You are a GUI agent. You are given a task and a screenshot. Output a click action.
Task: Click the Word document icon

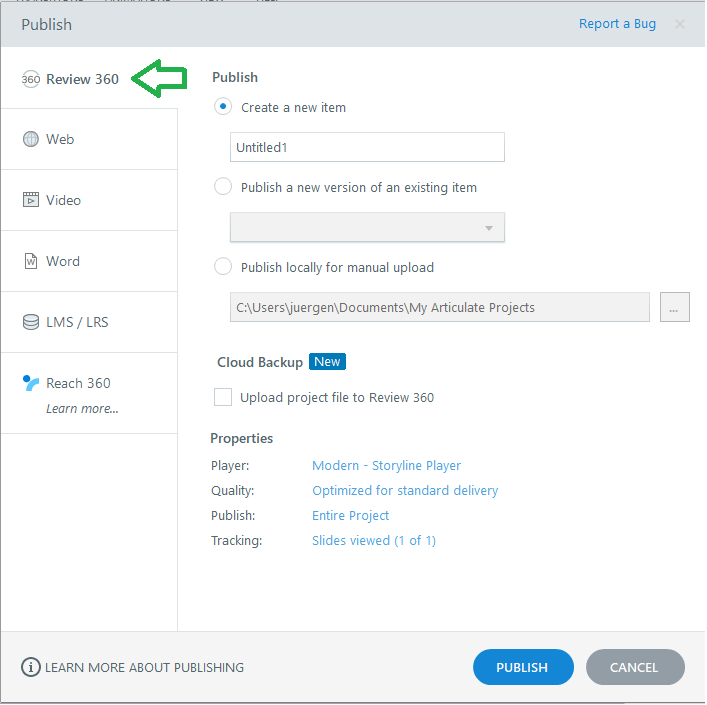click(31, 261)
